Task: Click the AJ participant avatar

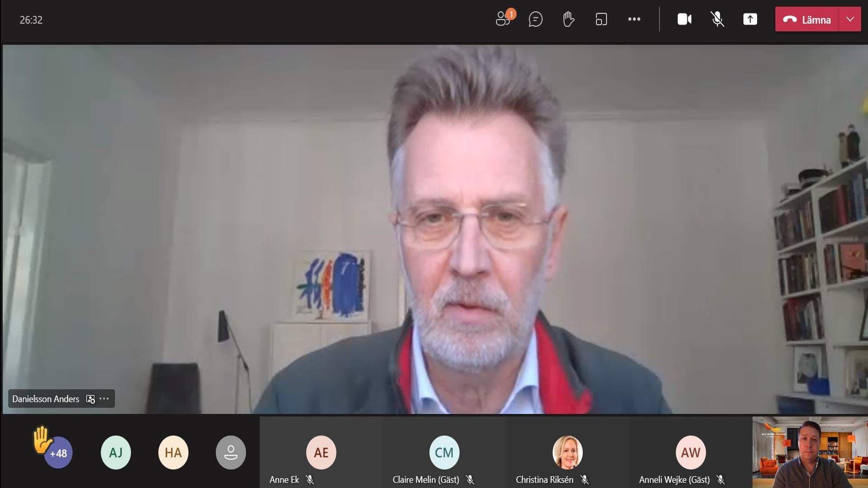Action: pos(116,452)
